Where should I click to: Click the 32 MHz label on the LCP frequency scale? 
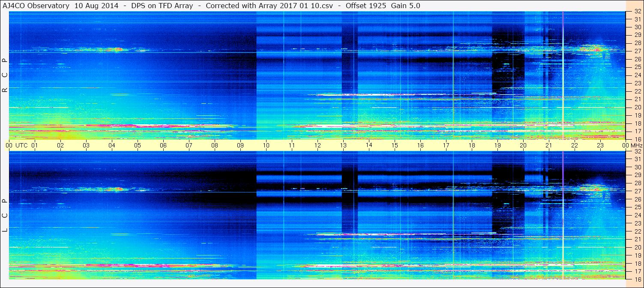click(x=637, y=151)
